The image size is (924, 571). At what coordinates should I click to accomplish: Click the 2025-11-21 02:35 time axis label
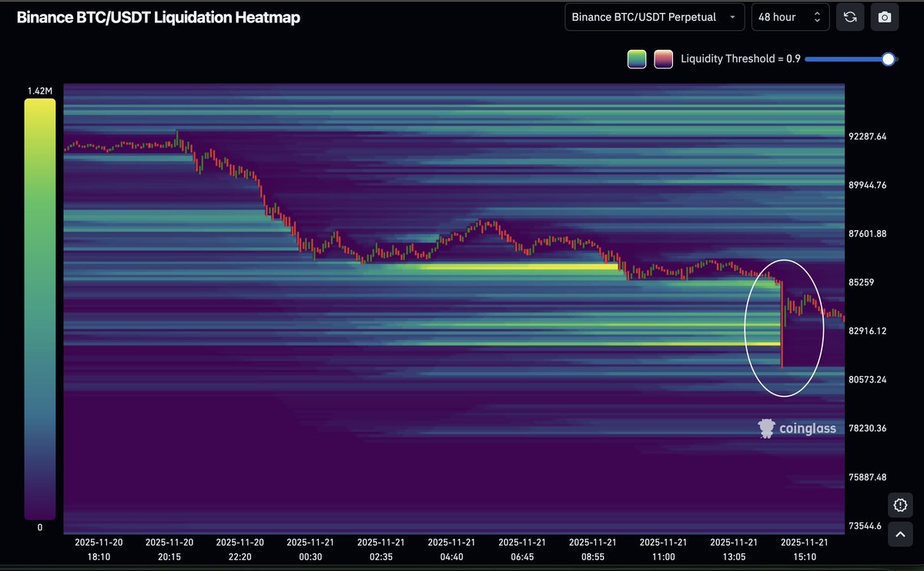click(381, 549)
